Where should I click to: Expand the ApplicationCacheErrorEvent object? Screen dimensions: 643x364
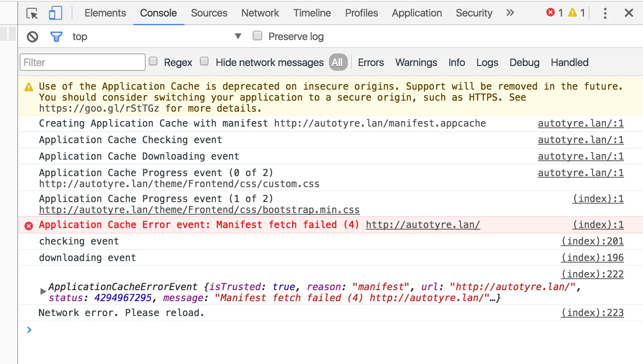coord(43,292)
